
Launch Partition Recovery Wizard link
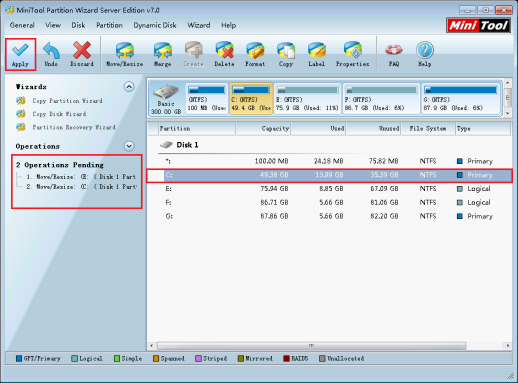tap(74, 127)
